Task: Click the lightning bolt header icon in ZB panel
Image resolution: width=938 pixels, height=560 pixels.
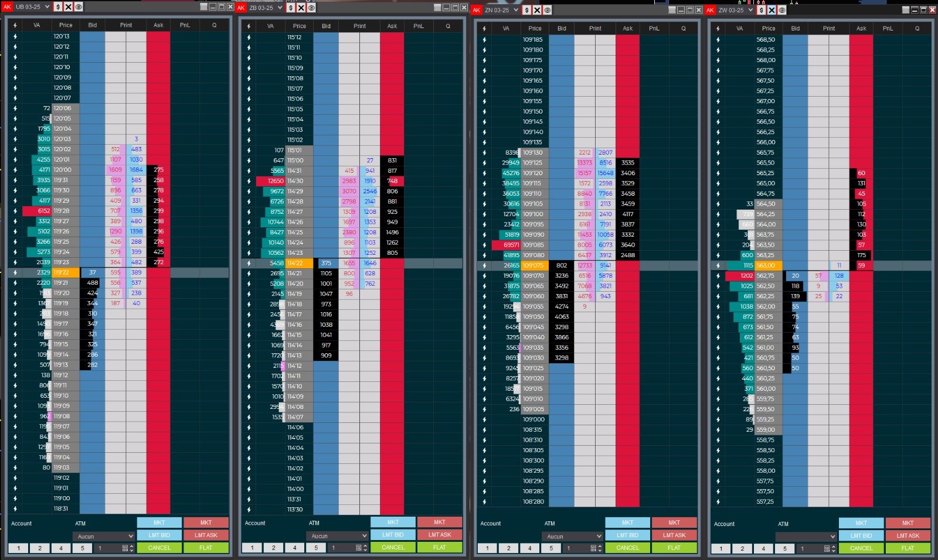Action: pyautogui.click(x=249, y=26)
